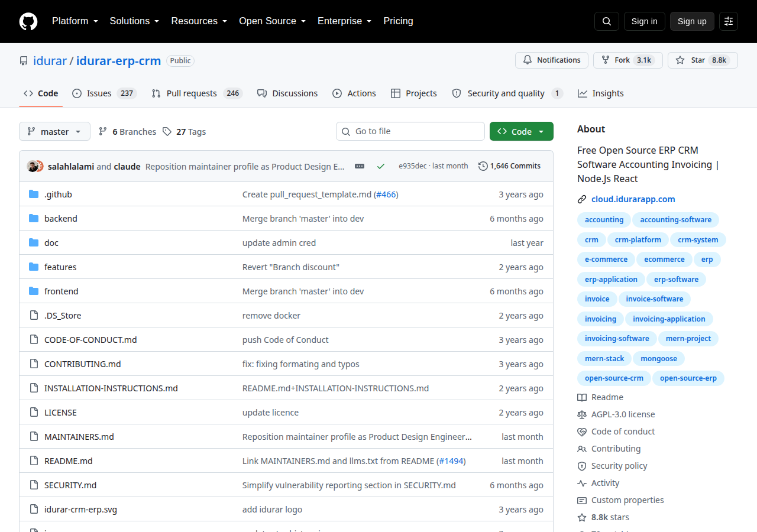The width and height of the screenshot is (757, 532).
Task: Open the Open Source navigation menu
Action: [x=273, y=21]
